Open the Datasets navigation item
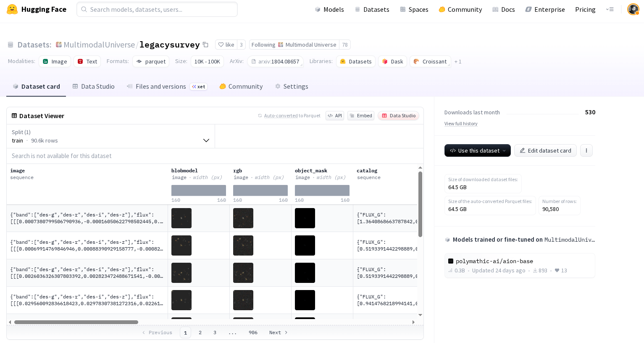Image resolution: width=644 pixels, height=343 pixels. point(372,9)
